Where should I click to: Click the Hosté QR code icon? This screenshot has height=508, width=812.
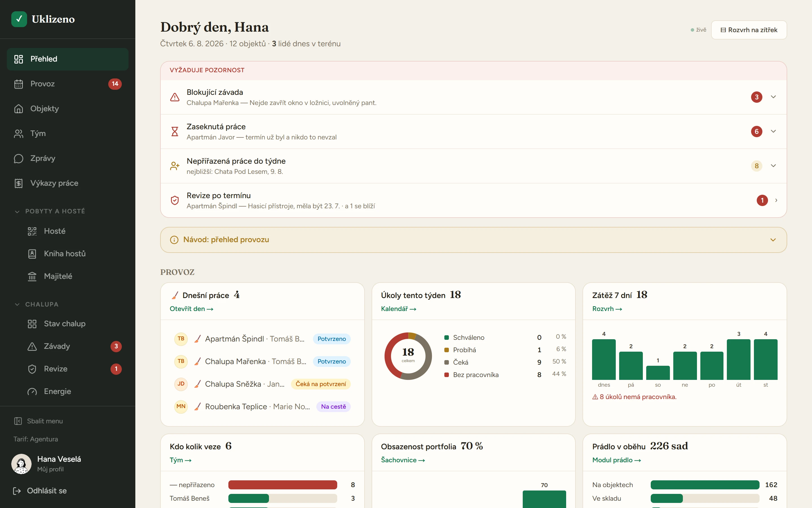coord(32,231)
